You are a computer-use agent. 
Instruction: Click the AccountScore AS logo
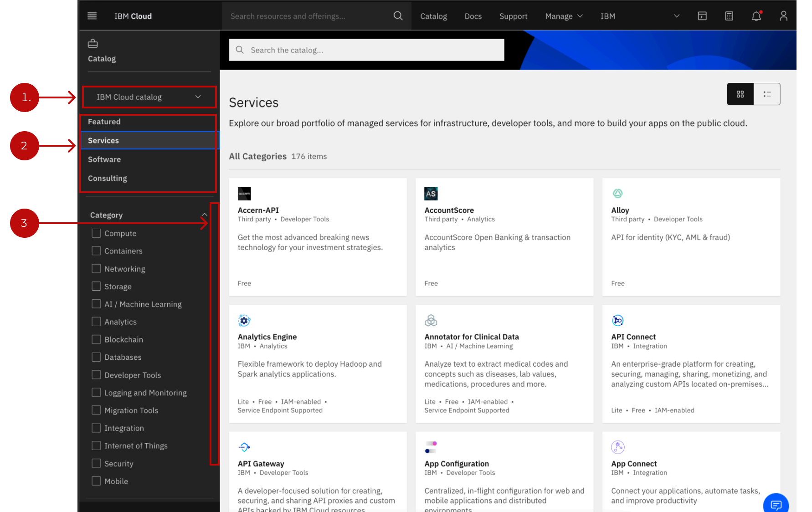pos(431,194)
